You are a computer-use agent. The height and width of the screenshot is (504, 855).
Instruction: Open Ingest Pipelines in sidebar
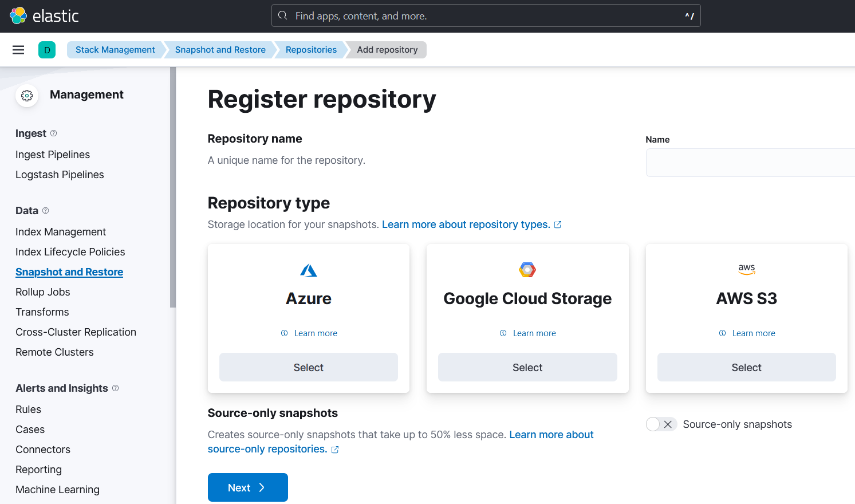click(x=53, y=155)
